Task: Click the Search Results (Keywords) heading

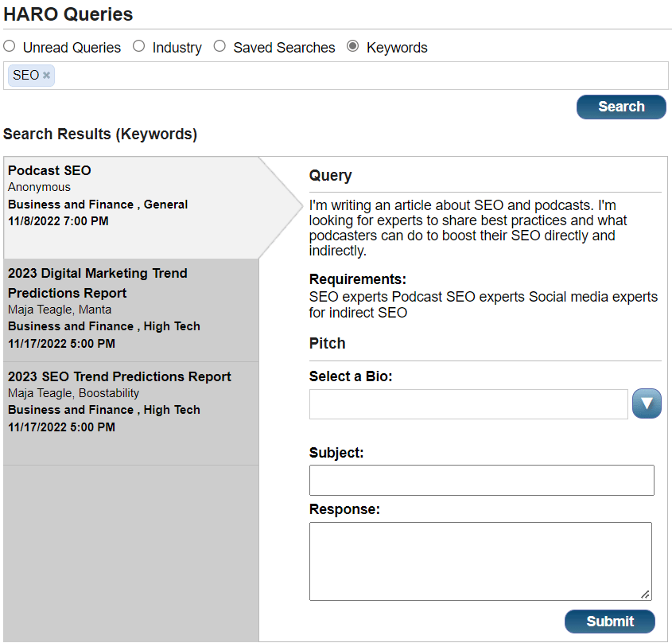Action: [x=100, y=134]
